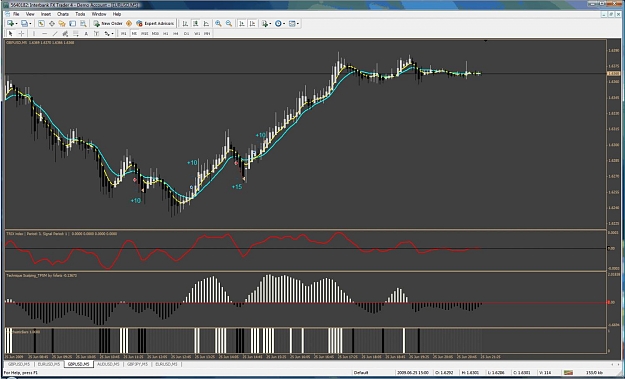625x379 pixels.
Task: Switch timeframe to H1
Action: tap(165, 33)
